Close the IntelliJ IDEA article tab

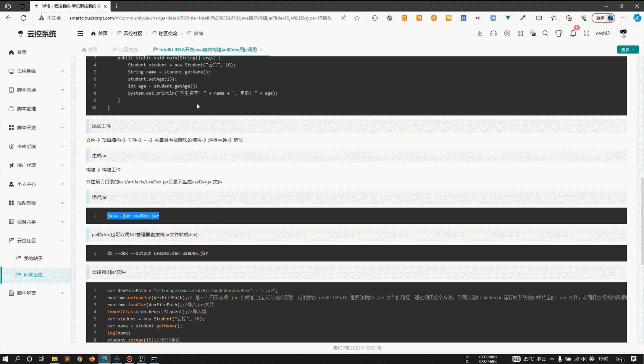261,50
